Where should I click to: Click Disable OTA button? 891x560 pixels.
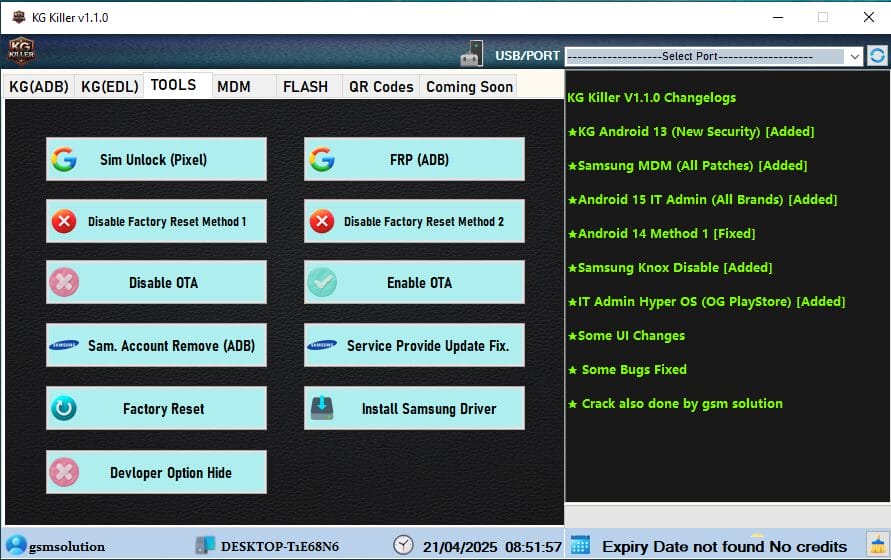[156, 283]
